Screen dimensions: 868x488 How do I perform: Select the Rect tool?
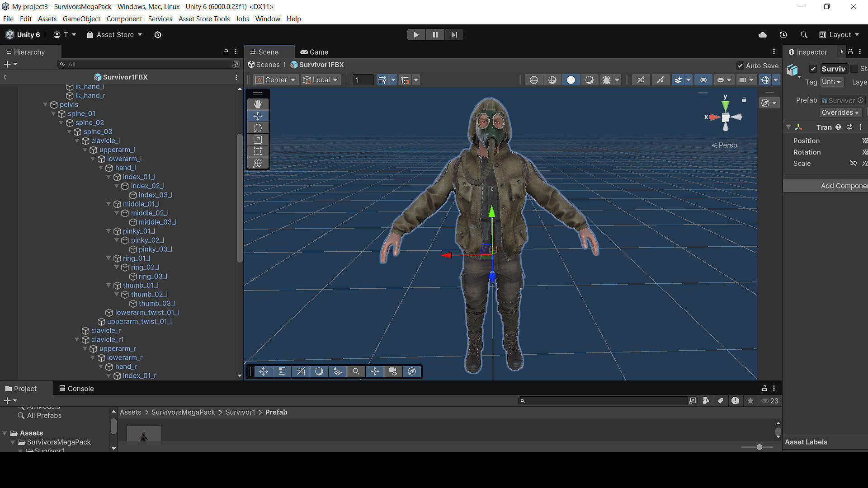(x=258, y=151)
